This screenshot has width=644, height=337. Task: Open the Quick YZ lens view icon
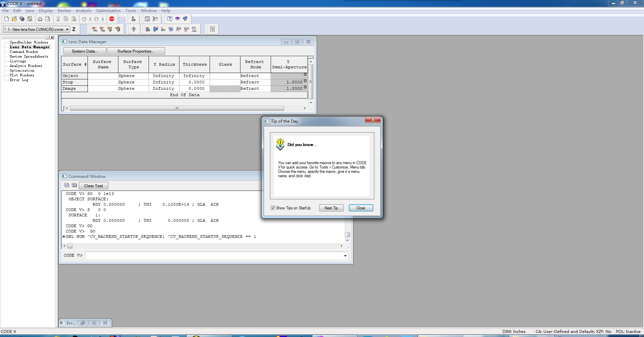95,29
